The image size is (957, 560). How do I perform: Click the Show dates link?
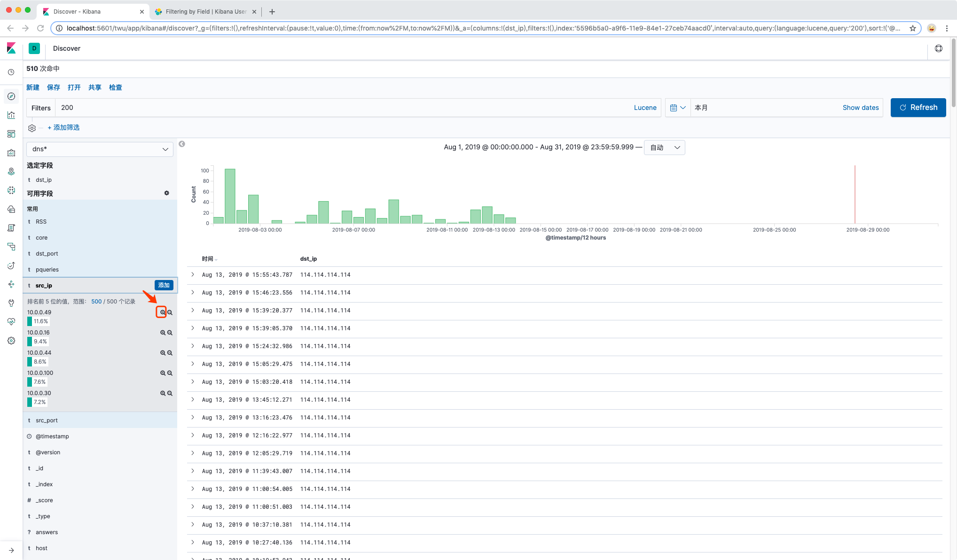[x=861, y=108]
